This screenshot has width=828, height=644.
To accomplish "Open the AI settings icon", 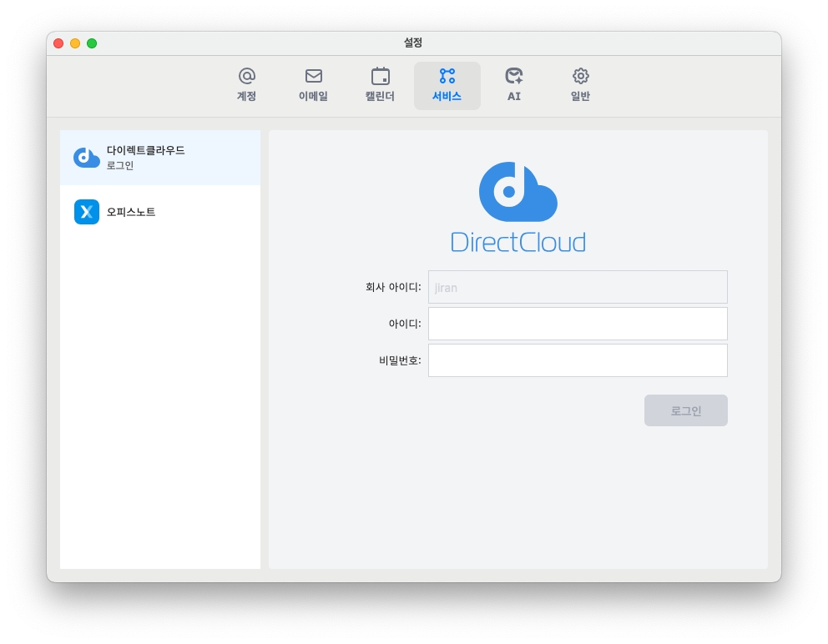I will pos(513,76).
